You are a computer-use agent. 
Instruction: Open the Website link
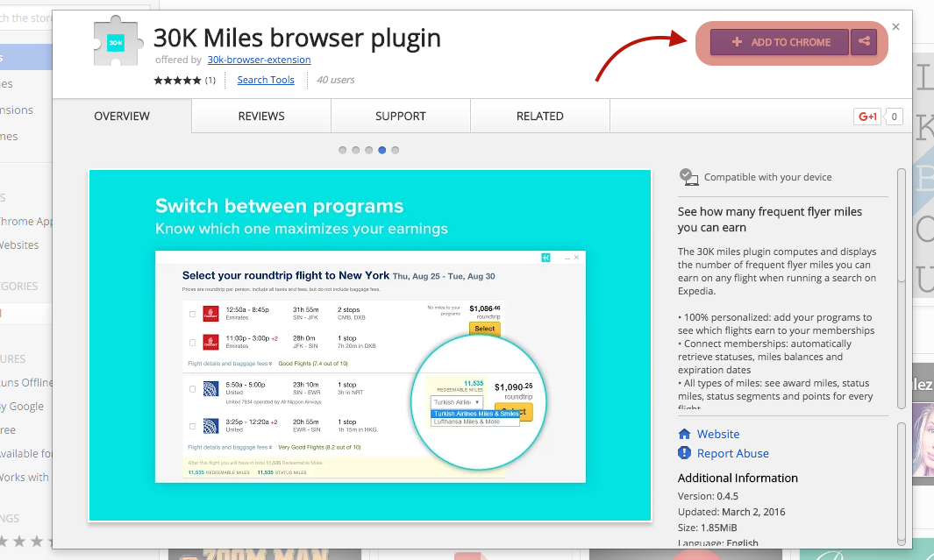coord(718,434)
